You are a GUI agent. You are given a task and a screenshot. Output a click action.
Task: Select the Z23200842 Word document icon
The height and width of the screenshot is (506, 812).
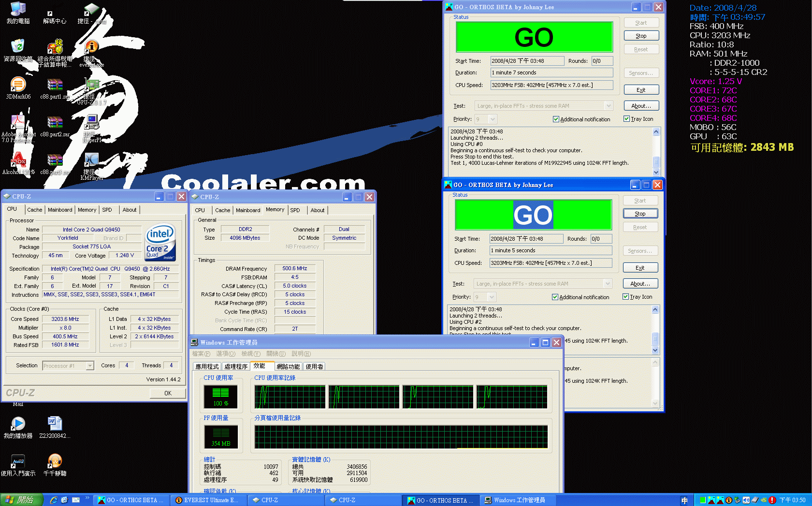pos(55,427)
